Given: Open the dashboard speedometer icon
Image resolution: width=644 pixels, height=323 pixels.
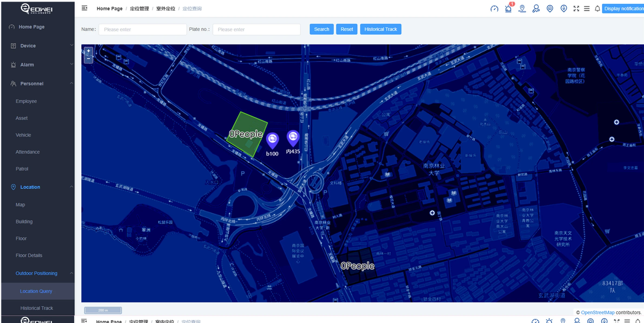Looking at the screenshot, I should click(494, 9).
